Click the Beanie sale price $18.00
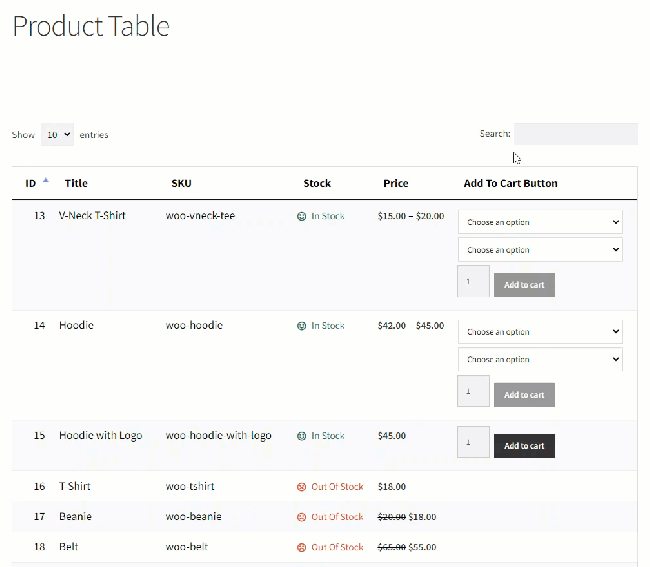 coord(422,517)
